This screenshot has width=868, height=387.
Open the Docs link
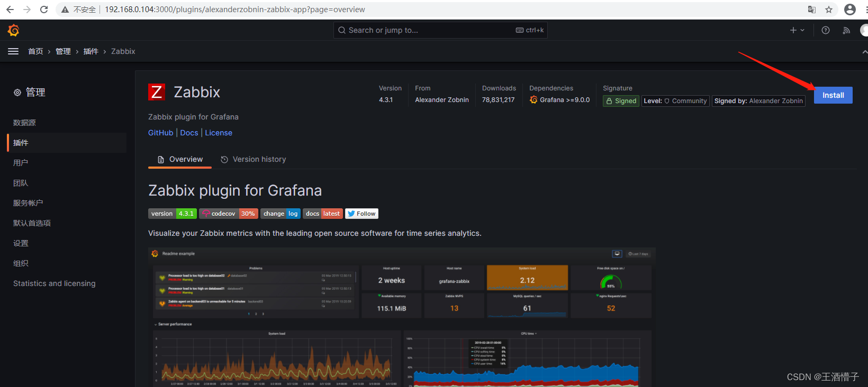pyautogui.click(x=189, y=133)
